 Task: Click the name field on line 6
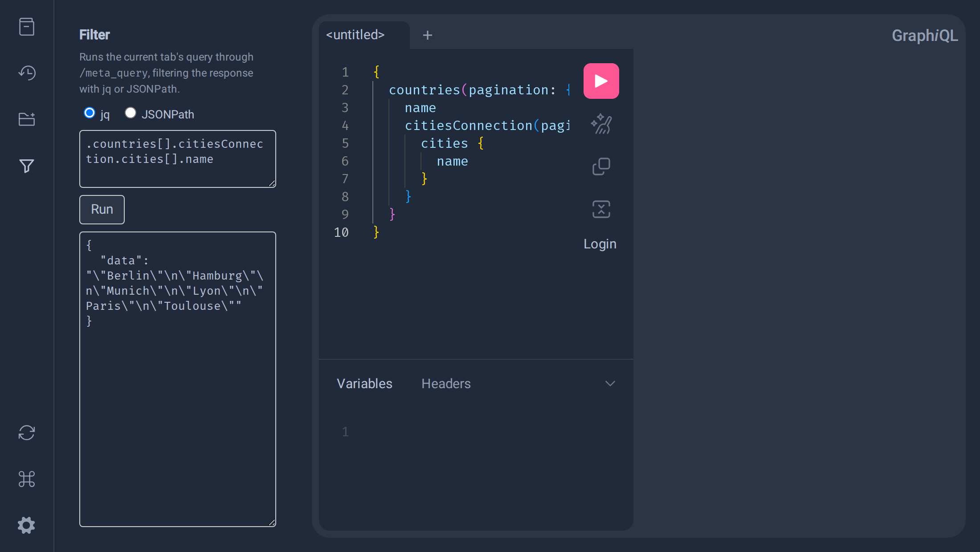click(x=453, y=161)
